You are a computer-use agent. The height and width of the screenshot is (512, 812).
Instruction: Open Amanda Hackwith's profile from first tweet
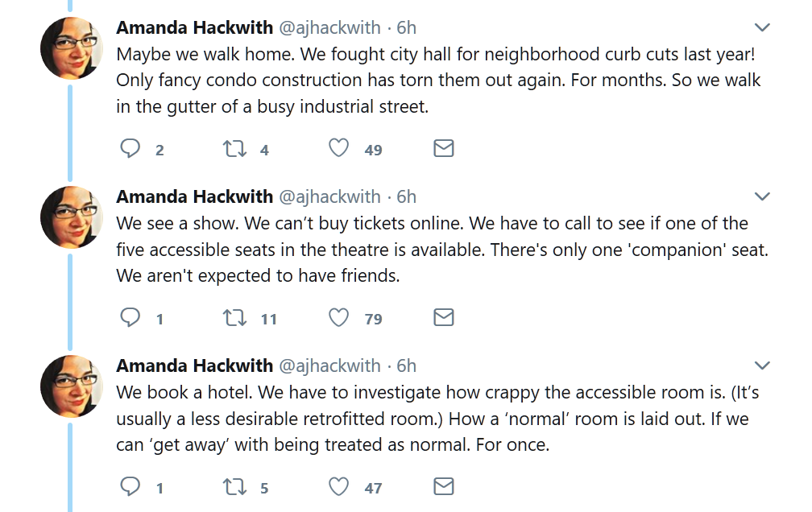point(194,27)
